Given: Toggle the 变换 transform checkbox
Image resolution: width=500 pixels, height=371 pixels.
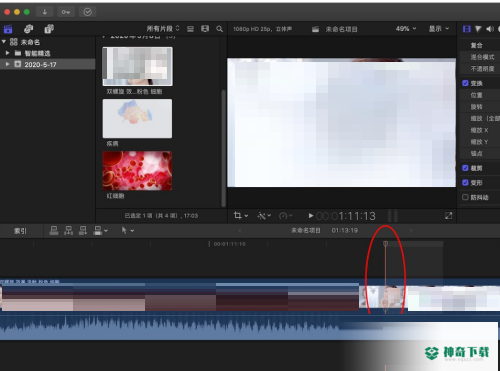Looking at the screenshot, I should coord(465,83).
